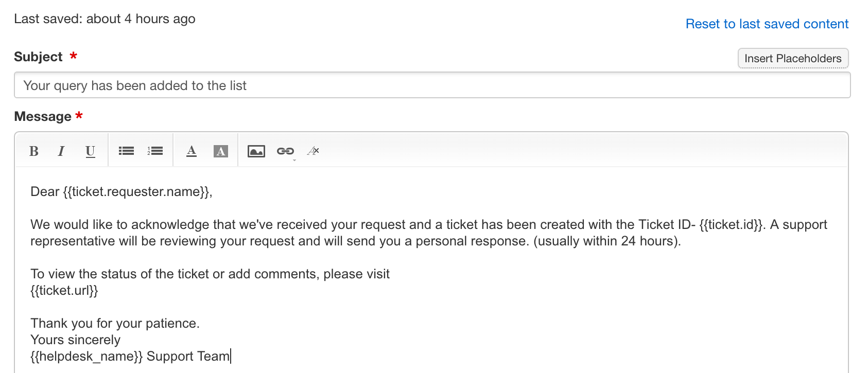The image size is (868, 373).
Task: Insert a bulleted list
Action: click(126, 151)
